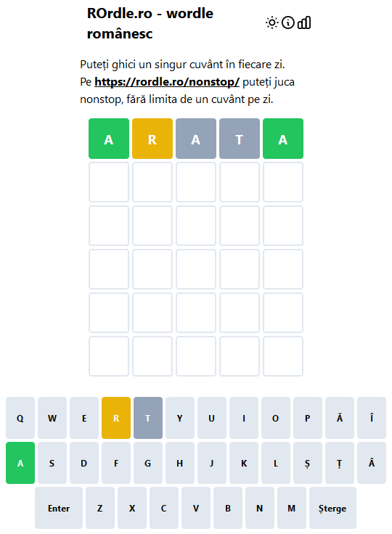Tap the Î letter key
Screen dimensions: 392x534
pyautogui.click(x=372, y=418)
